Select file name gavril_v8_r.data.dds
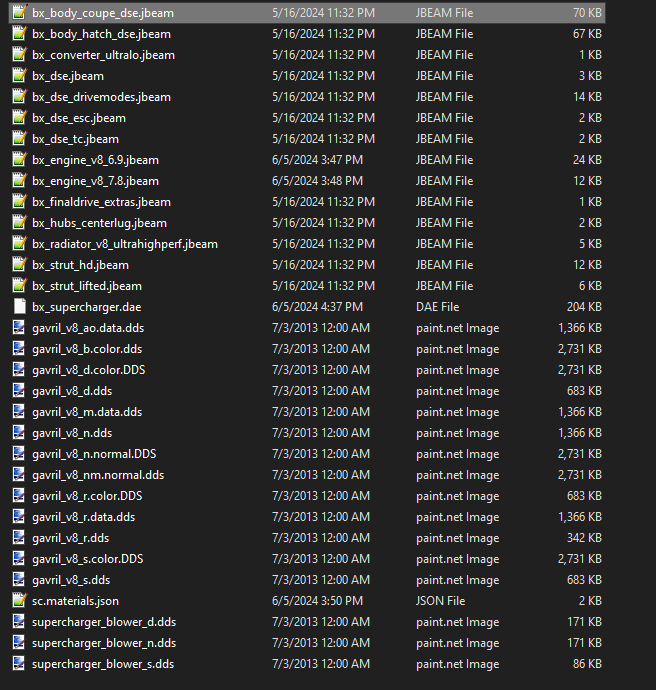Viewport: 656px width, 690px height. point(84,517)
